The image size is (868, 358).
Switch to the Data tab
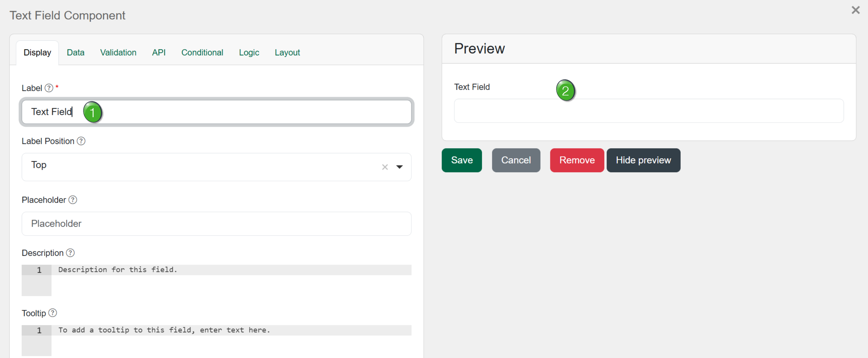coord(75,53)
